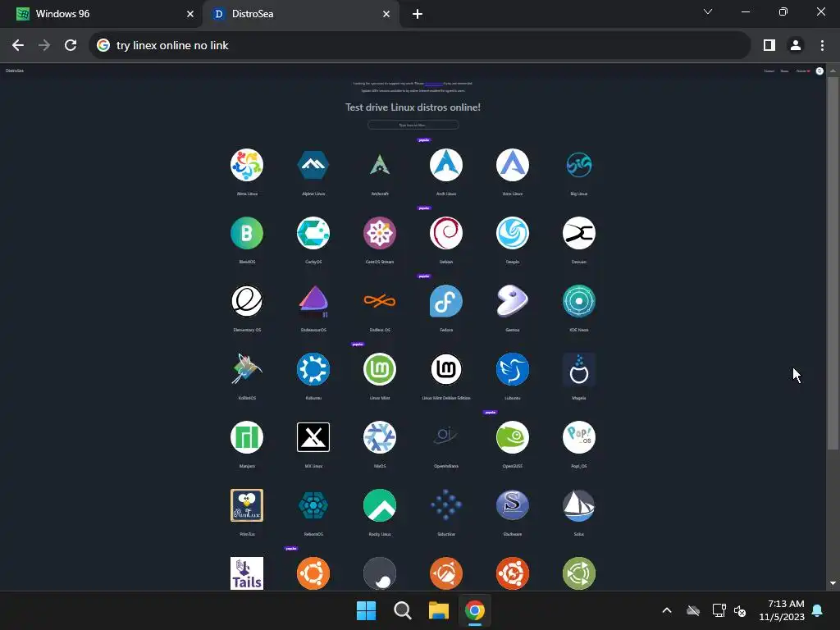
Task: Choose the Fedora icon
Action: click(446, 301)
